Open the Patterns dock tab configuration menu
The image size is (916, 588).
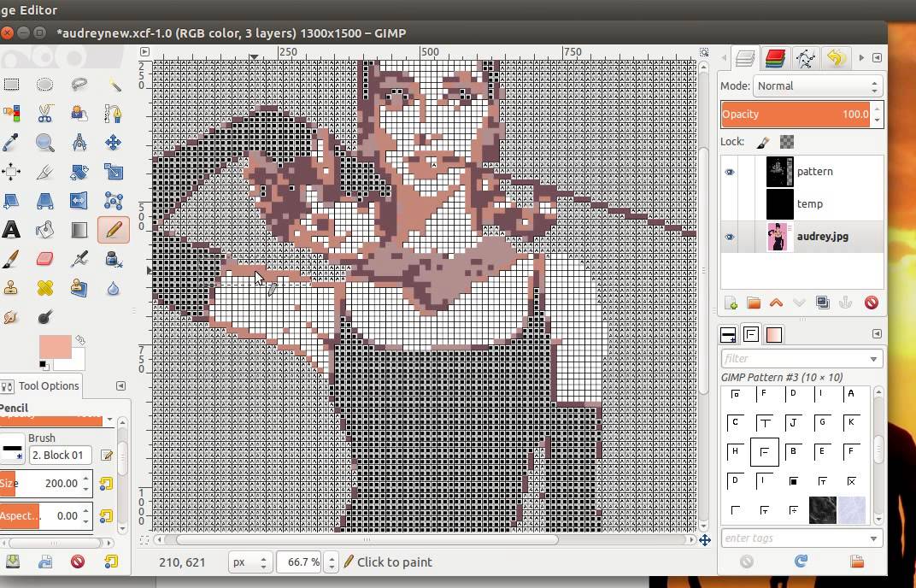(877, 334)
